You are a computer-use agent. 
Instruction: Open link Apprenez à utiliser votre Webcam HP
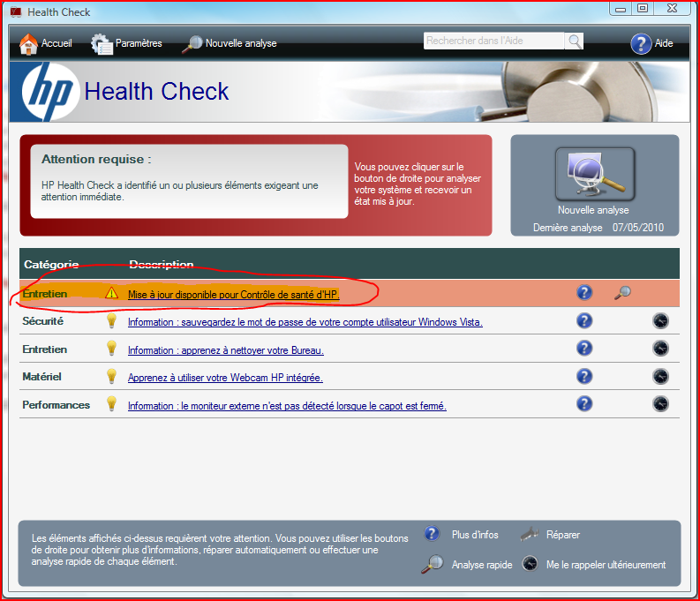click(x=225, y=378)
